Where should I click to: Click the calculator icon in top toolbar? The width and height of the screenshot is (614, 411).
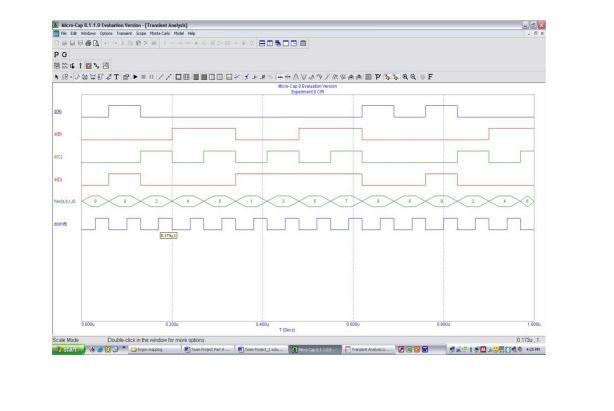pos(303,43)
